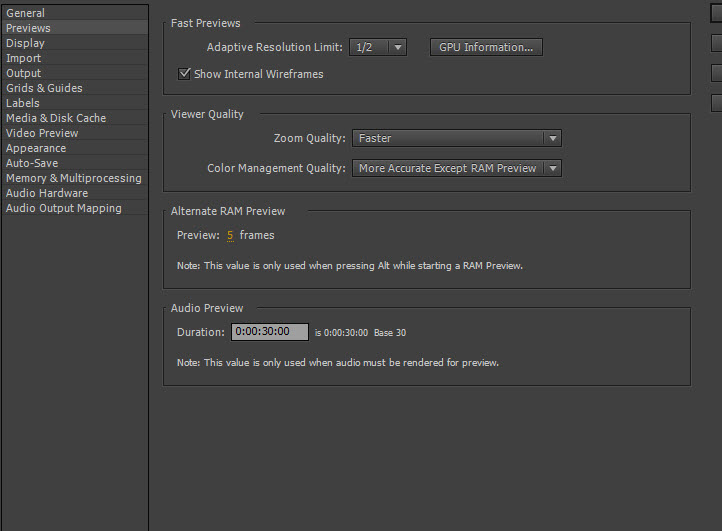Go to Output preferences
The width and height of the screenshot is (722, 531).
pyautogui.click(x=24, y=73)
